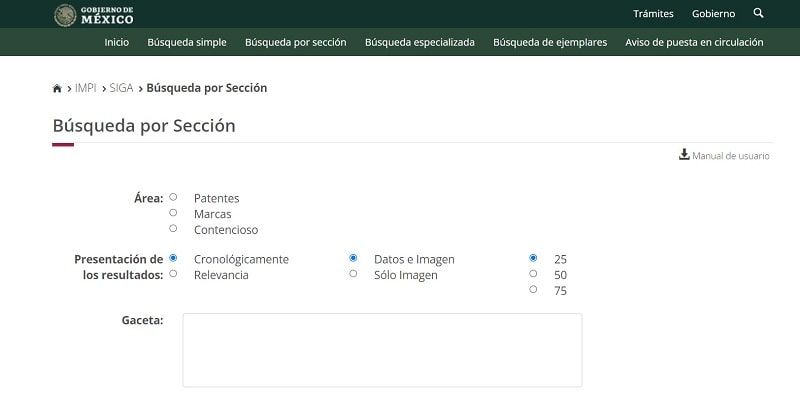
Task: Open the search magnifier icon
Action: coord(758,13)
